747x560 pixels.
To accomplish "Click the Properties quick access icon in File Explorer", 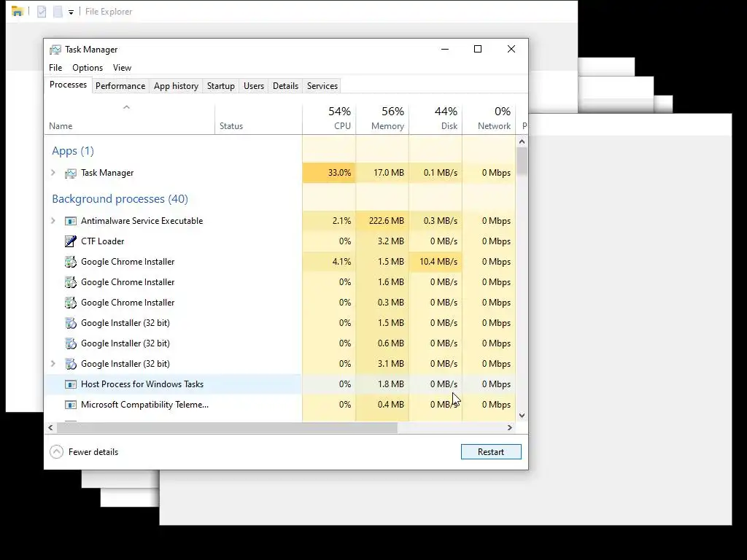I will (42, 12).
